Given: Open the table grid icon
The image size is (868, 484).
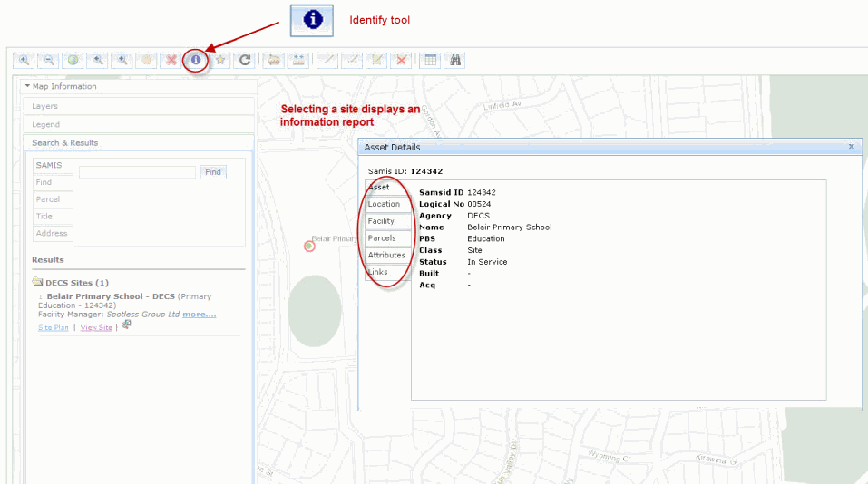Looking at the screenshot, I should pyautogui.click(x=431, y=60).
